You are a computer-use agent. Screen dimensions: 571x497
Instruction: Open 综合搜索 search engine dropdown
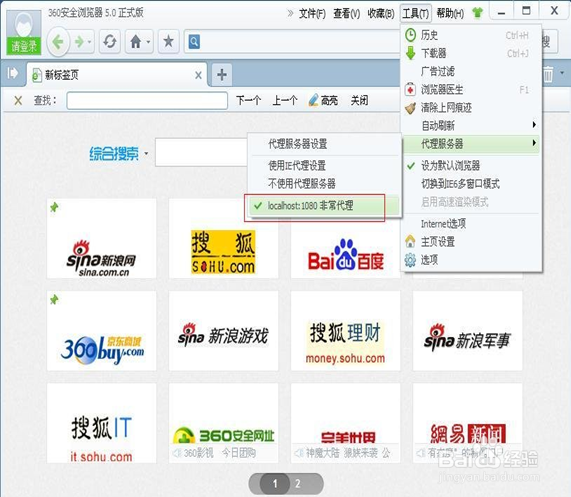click(146, 154)
